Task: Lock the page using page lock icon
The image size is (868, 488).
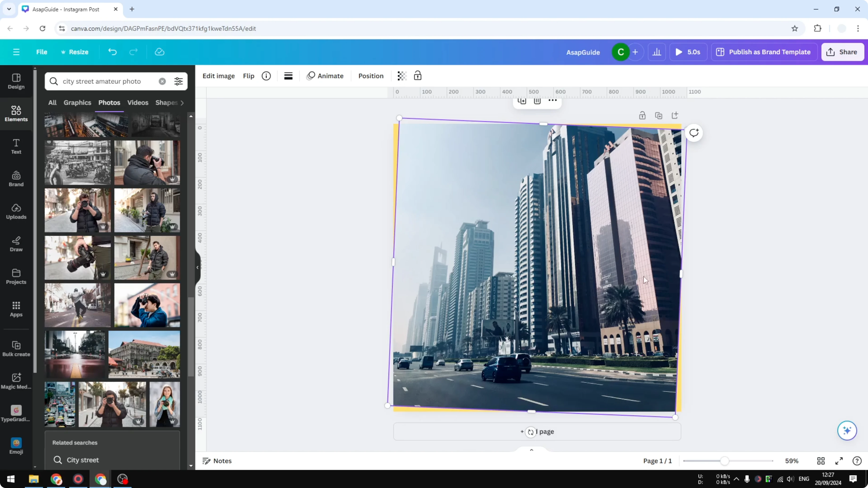Action: [642, 116]
